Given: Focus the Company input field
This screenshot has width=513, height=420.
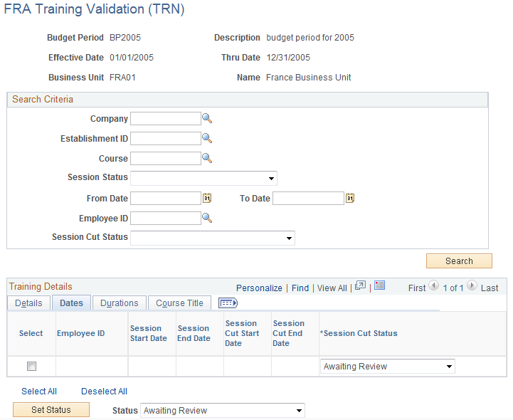Looking at the screenshot, I should click(x=166, y=118).
